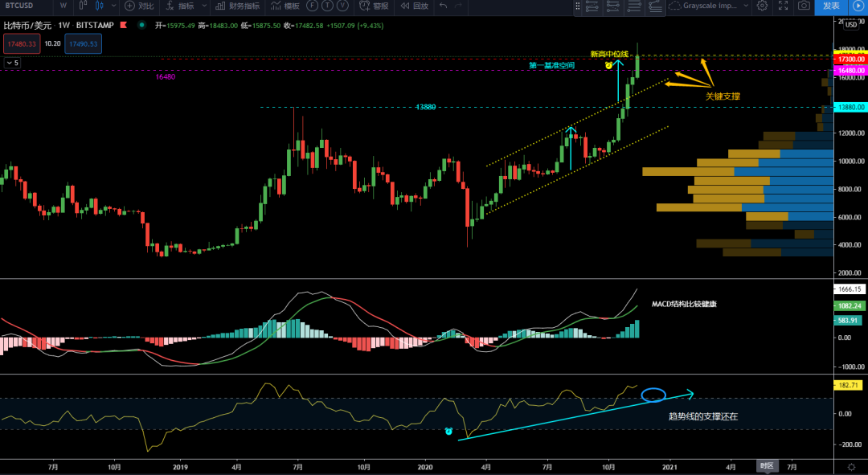Take a snapshot with the camera icon
Screen dimensions: 868x475
(803, 6)
